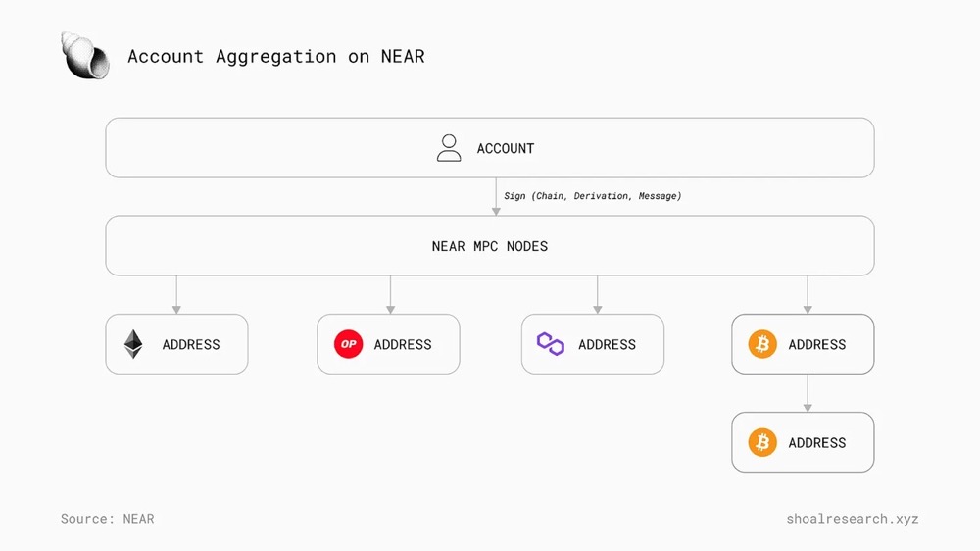Click the arrow between the two Bitcoin boxes

pyautogui.click(x=808, y=393)
